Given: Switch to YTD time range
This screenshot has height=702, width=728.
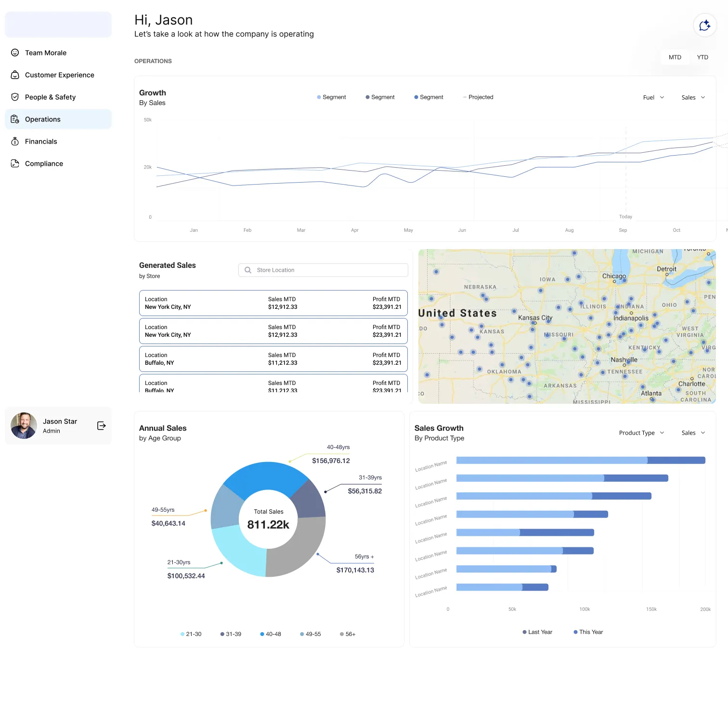Looking at the screenshot, I should [702, 57].
